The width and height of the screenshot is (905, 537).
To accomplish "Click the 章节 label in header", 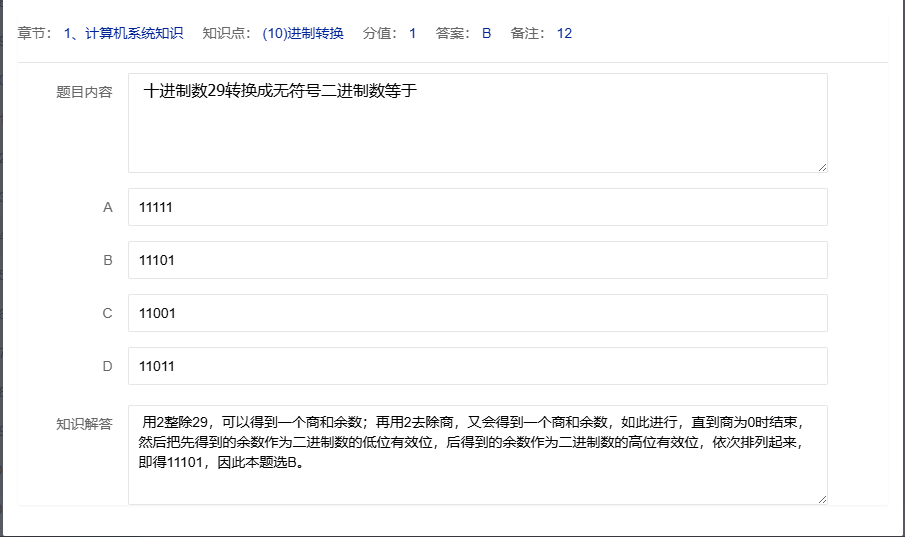I will (x=35, y=33).
